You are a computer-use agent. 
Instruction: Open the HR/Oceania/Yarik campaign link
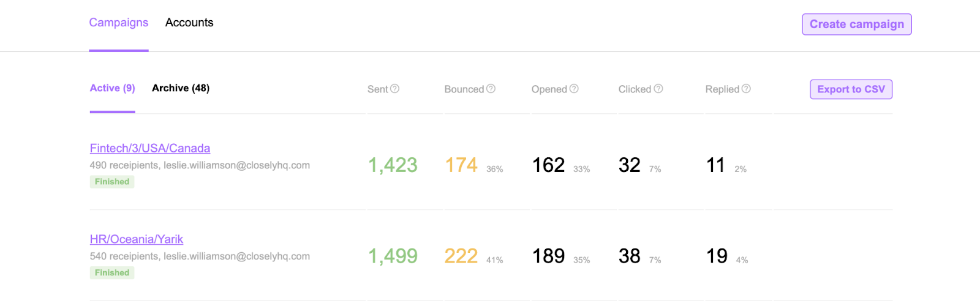click(137, 239)
